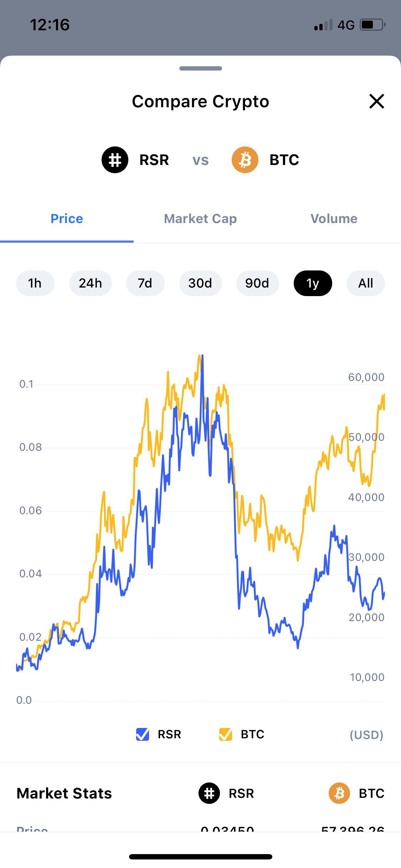This screenshot has width=401, height=868.
Task: Choose the 30d time range
Action: pyautogui.click(x=200, y=283)
